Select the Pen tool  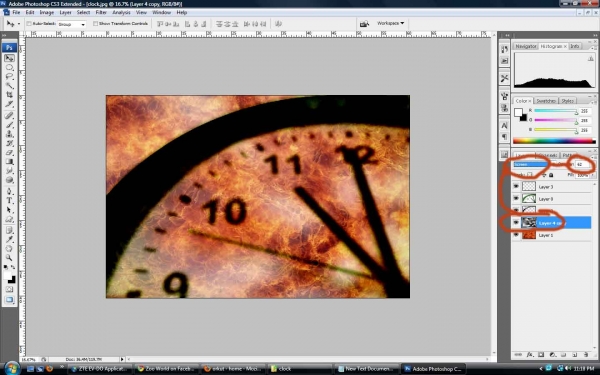point(9,192)
